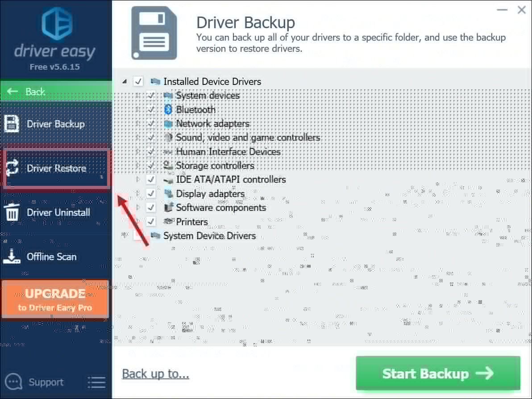Switch to Driver Restore
The width and height of the screenshot is (532, 399).
[x=56, y=168]
